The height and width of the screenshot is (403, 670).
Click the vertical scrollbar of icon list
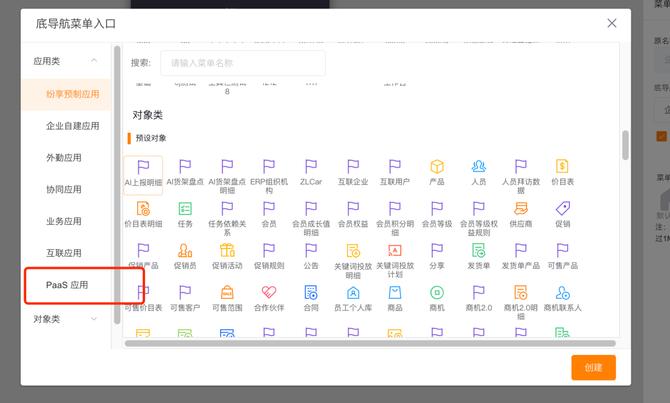[626, 145]
